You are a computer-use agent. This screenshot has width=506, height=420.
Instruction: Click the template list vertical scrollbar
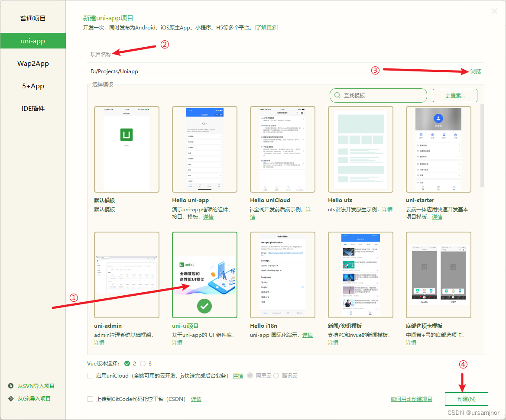pyautogui.click(x=482, y=145)
